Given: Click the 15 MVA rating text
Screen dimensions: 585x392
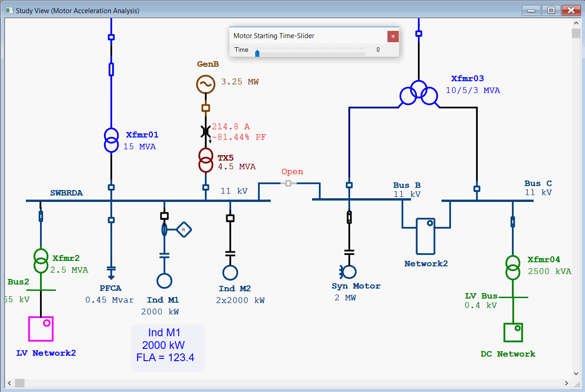Looking at the screenshot, I should (x=139, y=147).
